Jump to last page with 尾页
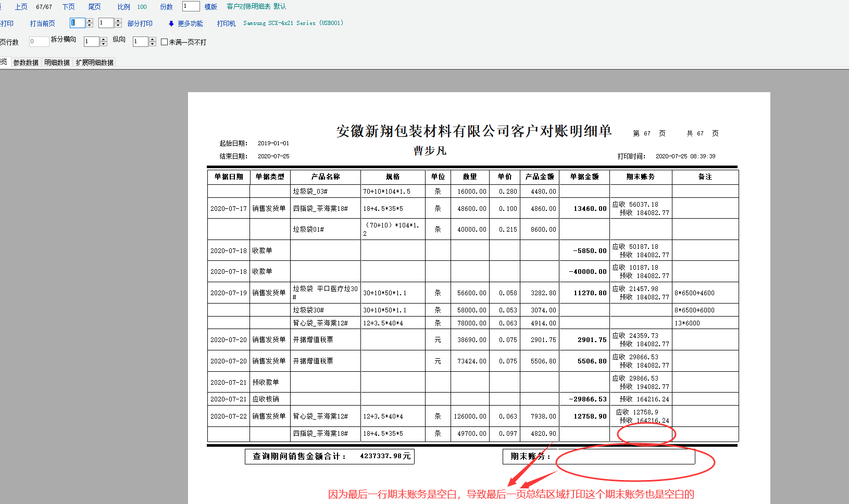This screenshot has width=849, height=504. click(94, 7)
